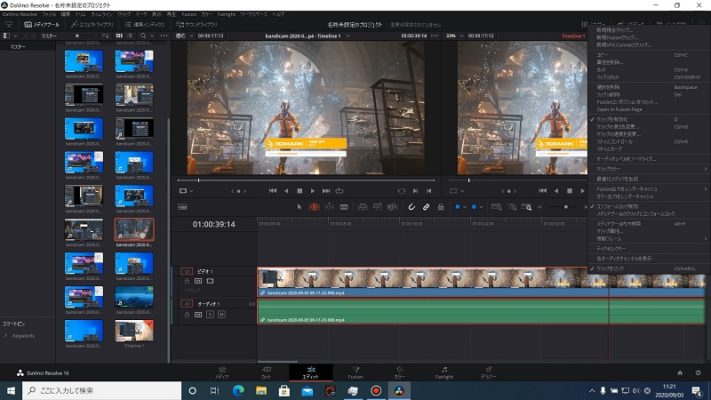The width and height of the screenshot is (711, 400).
Task: Switch to the Fairlight page tab
Action: click(444, 372)
